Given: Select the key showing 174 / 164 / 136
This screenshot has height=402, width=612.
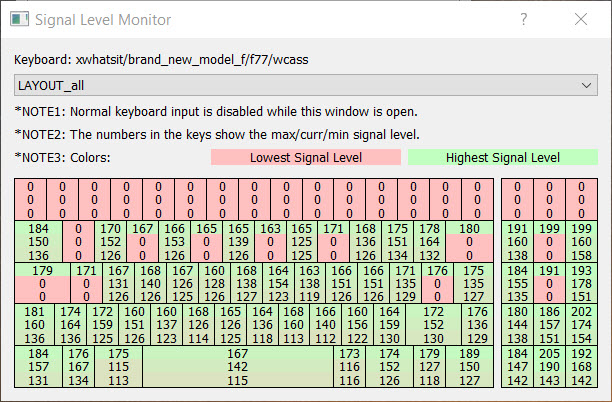Looking at the screenshot, I should pyautogui.click(x=70, y=325).
